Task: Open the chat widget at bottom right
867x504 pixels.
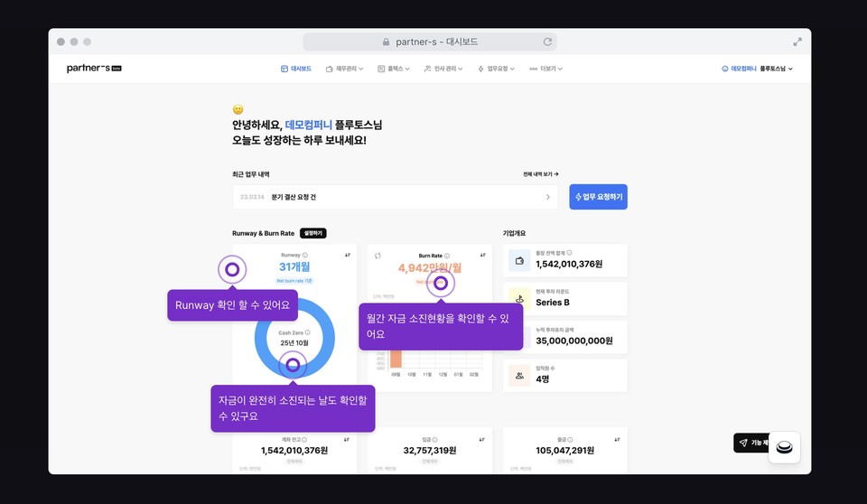Action: click(x=784, y=447)
